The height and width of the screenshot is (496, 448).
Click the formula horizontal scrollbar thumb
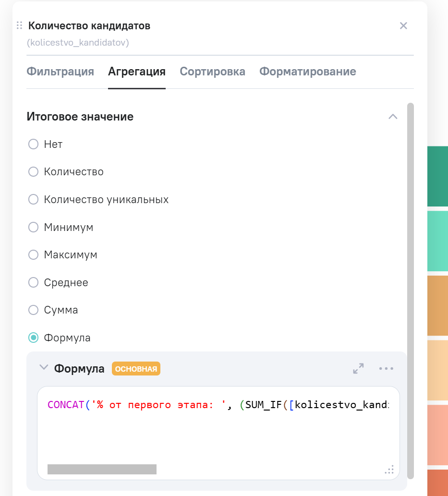point(102,469)
